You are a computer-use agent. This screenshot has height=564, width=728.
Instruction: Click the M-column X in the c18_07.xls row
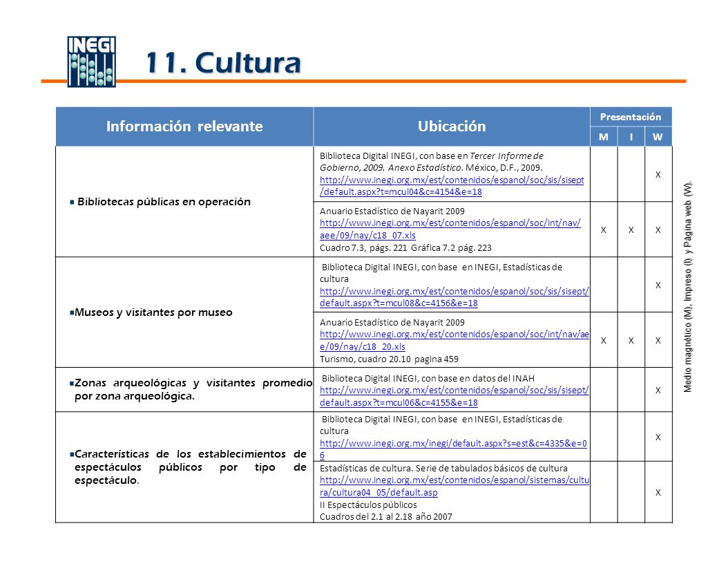click(x=604, y=230)
